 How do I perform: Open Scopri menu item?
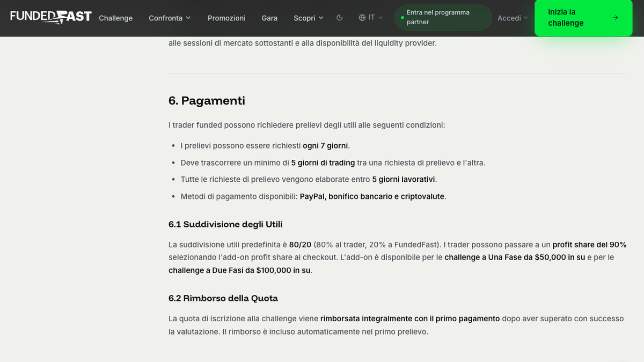(309, 18)
